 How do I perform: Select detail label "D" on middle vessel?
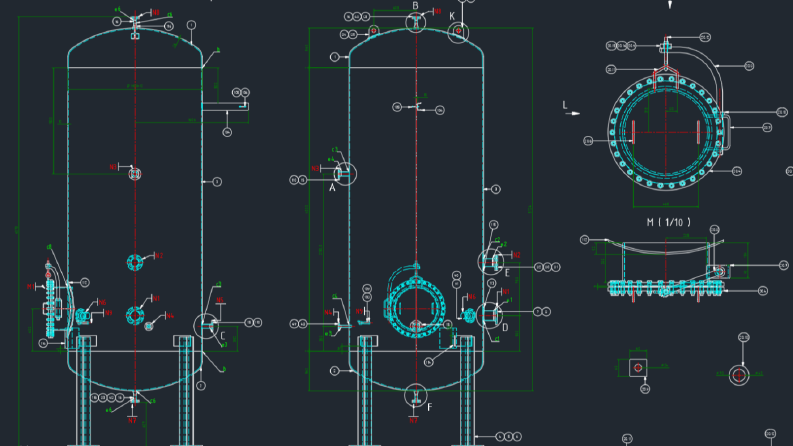click(x=505, y=328)
